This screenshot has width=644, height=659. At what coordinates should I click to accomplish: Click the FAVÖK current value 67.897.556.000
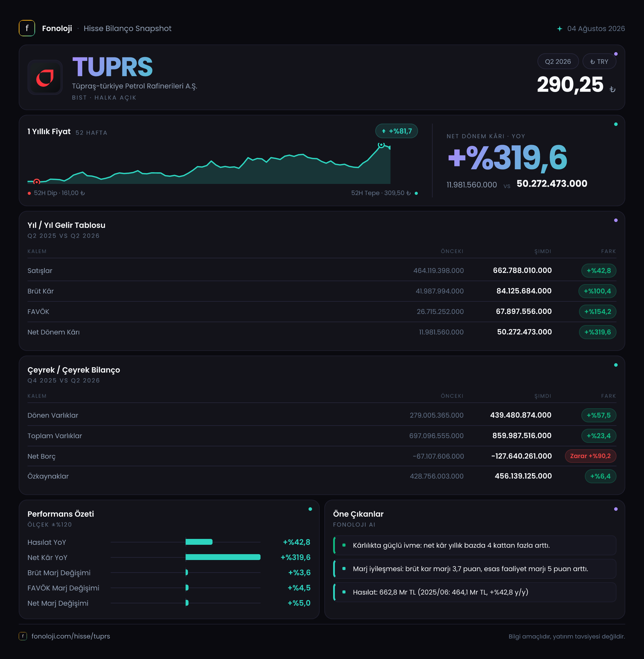click(524, 311)
